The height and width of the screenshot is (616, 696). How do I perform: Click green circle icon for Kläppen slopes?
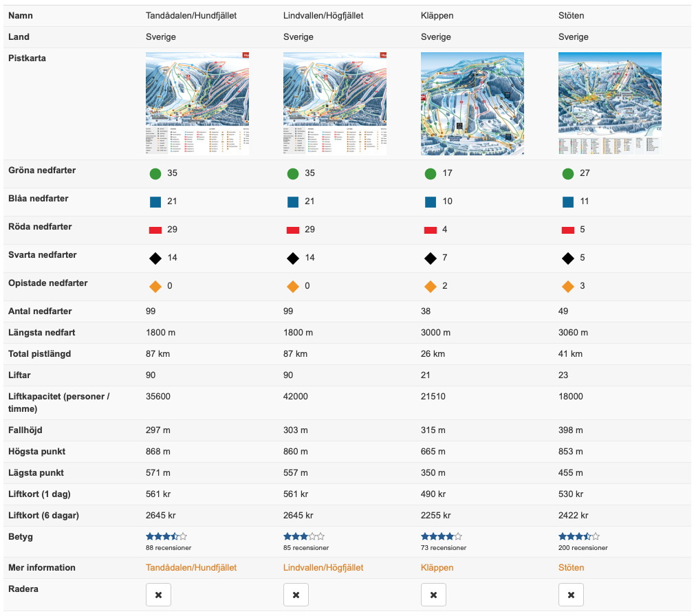pyautogui.click(x=431, y=173)
